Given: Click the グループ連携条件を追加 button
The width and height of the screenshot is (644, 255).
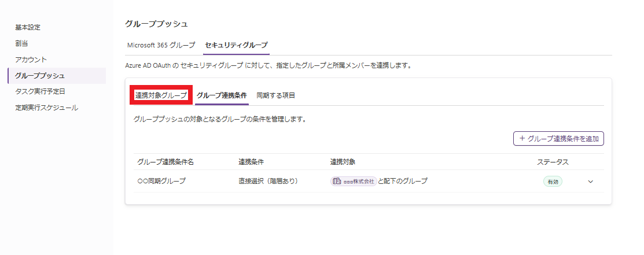Looking at the screenshot, I should click(558, 139).
